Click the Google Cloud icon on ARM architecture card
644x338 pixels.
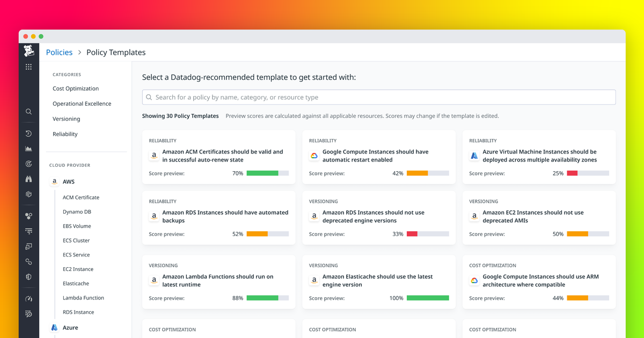[x=474, y=281]
